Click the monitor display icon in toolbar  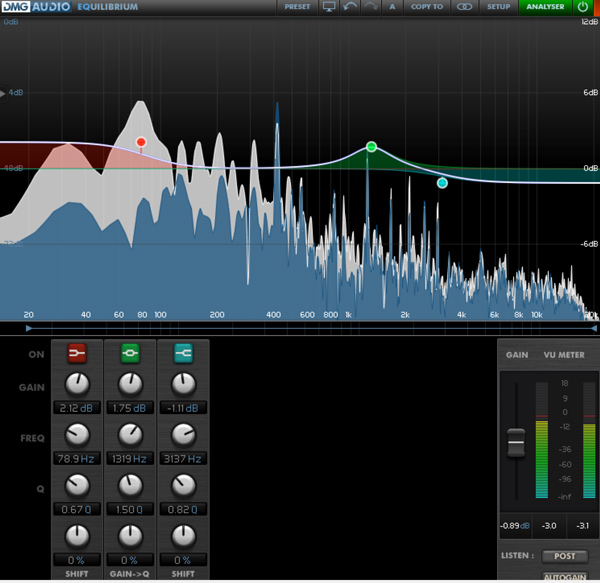point(329,7)
